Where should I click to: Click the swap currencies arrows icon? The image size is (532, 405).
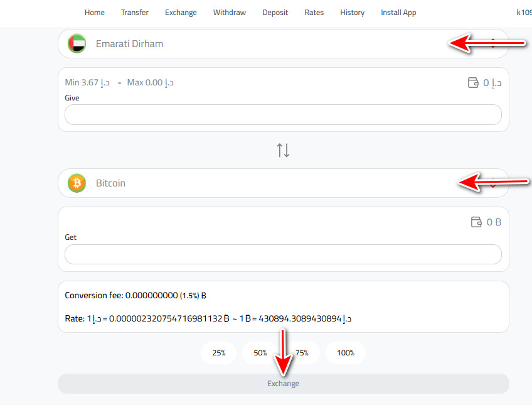282,149
